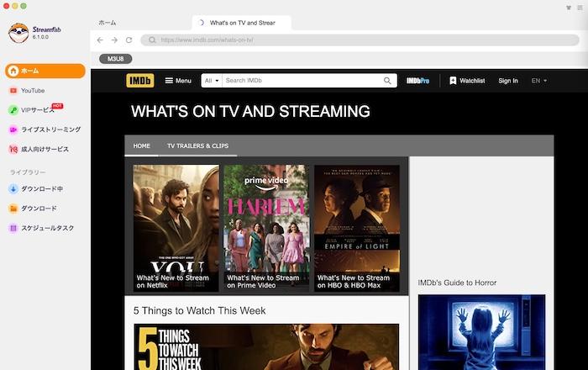Open What's New on HBO & HBO Max
The height and width of the screenshot is (370, 588).
coord(357,228)
